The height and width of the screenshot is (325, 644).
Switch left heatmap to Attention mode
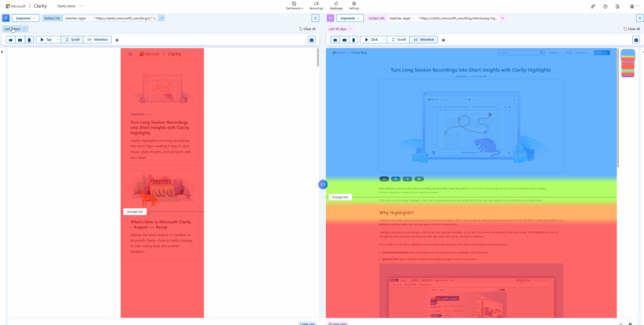click(x=97, y=40)
